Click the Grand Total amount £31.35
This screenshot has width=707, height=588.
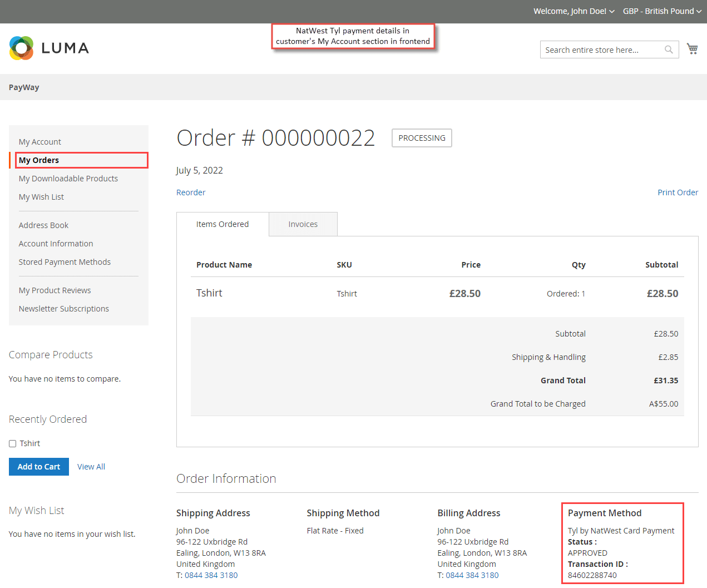[666, 381]
